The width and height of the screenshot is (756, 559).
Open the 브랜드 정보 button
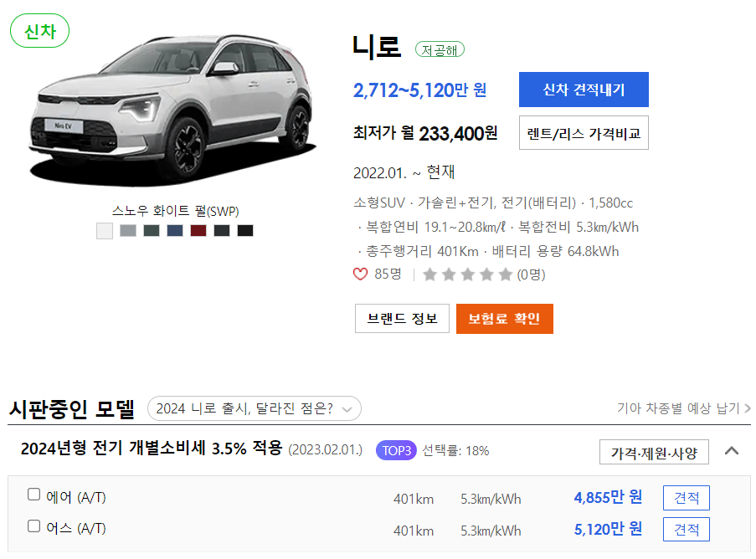click(402, 319)
